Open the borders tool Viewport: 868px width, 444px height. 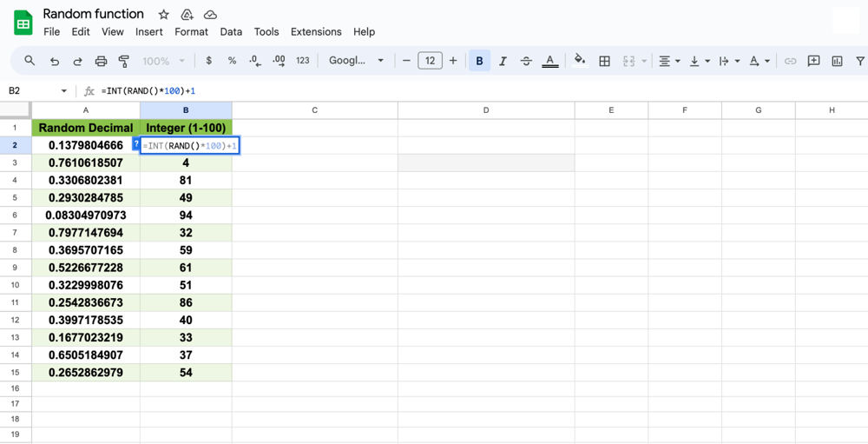click(605, 61)
